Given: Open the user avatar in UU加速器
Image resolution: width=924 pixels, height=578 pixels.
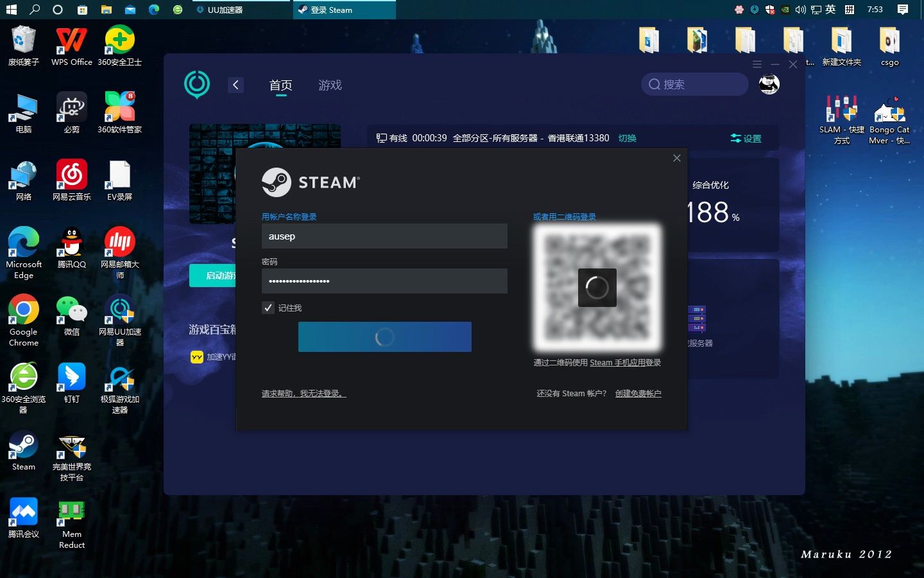Looking at the screenshot, I should 768,83.
